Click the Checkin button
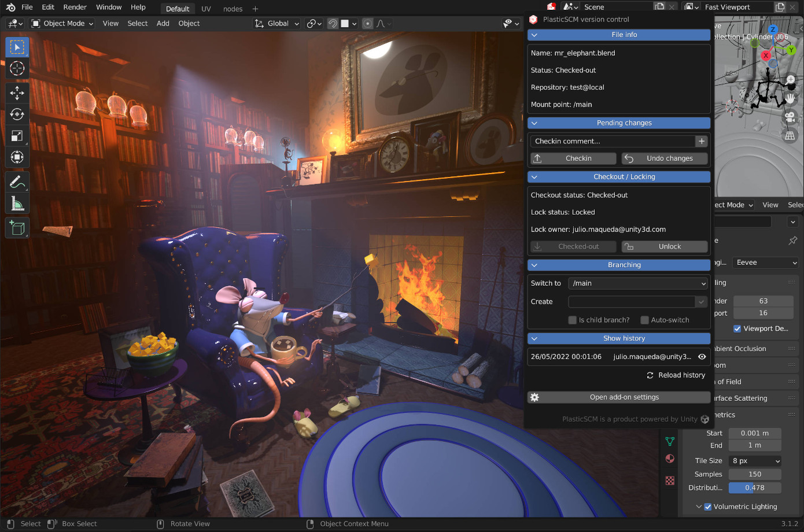 click(573, 158)
